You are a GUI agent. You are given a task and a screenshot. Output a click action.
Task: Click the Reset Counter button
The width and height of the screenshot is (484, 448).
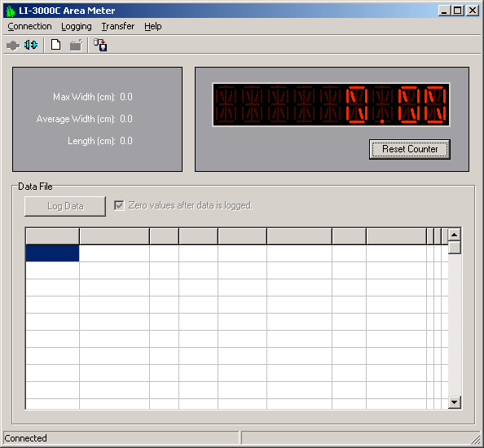tap(410, 149)
